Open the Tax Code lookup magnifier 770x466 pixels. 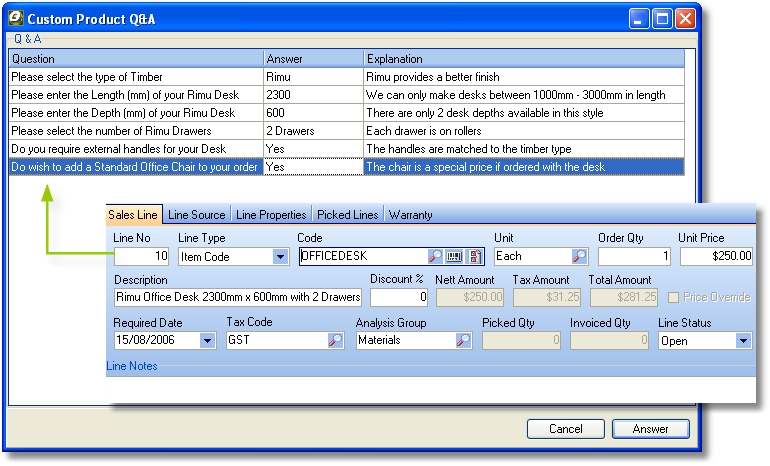[335, 340]
